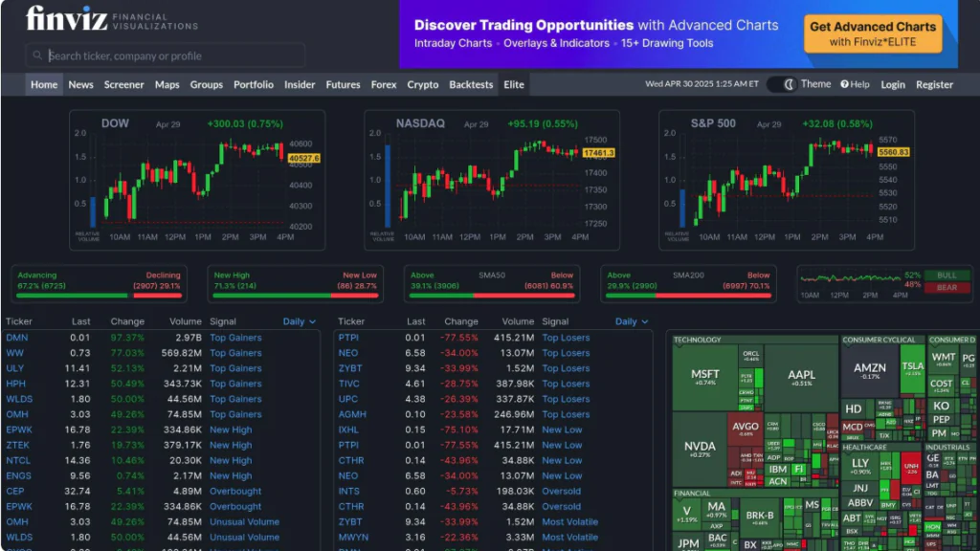Viewport: 980px width, 551px height.
Task: Open the Elite page
Action: click(x=514, y=84)
